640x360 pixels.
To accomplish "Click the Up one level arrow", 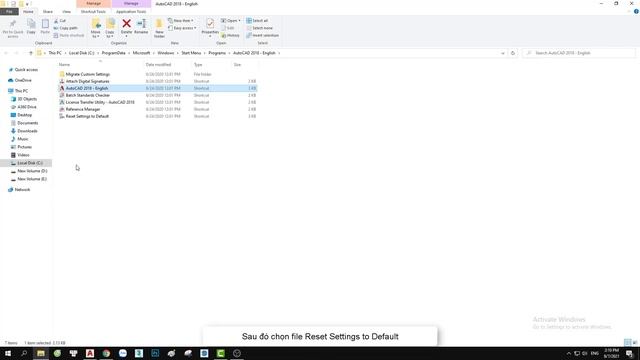I will (x=31, y=53).
